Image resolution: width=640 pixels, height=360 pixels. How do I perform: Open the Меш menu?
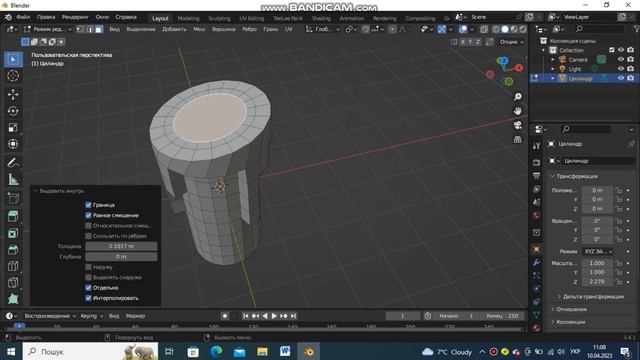point(199,29)
